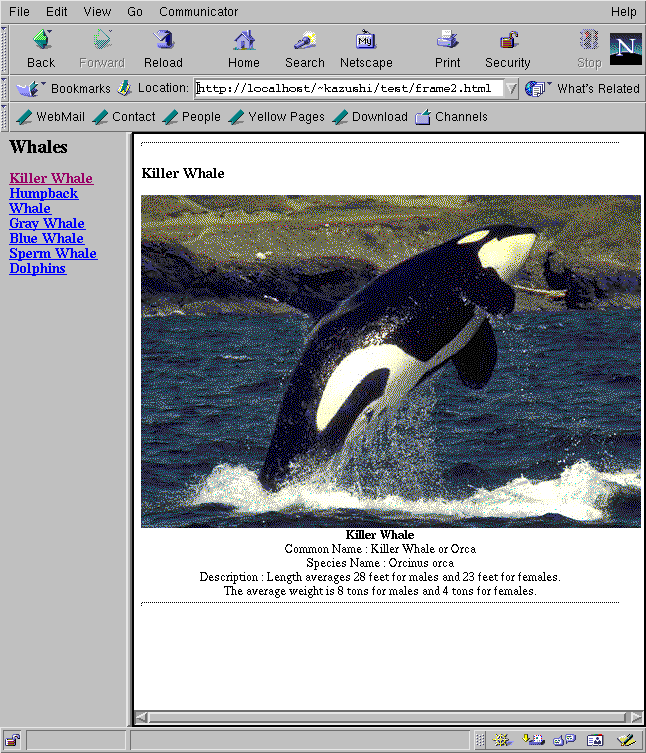Reload the current page
The image size is (646, 753).
tap(164, 39)
